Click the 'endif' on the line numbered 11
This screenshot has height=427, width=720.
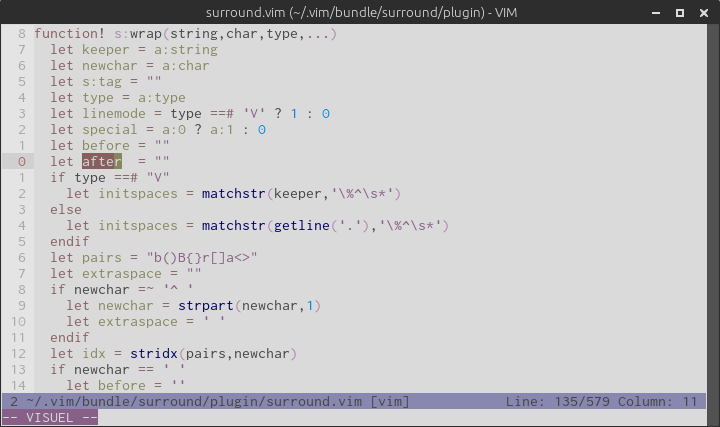click(x=70, y=337)
